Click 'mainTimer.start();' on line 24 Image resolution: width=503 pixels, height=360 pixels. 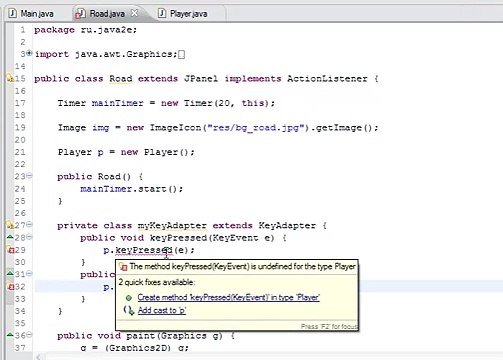point(131,189)
